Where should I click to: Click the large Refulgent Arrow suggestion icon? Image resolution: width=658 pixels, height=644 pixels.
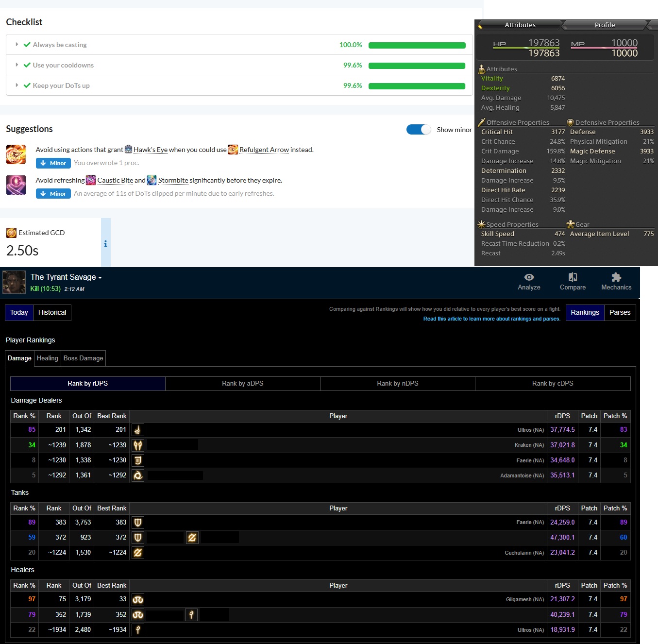[x=16, y=154]
